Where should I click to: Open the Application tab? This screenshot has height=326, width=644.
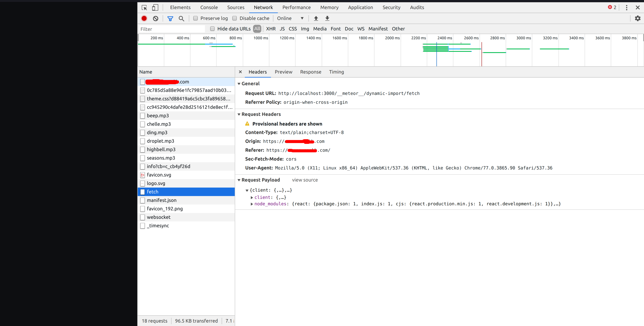click(360, 8)
